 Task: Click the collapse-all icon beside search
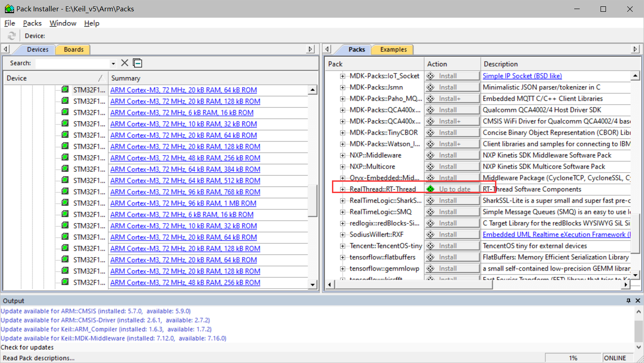pos(138,63)
